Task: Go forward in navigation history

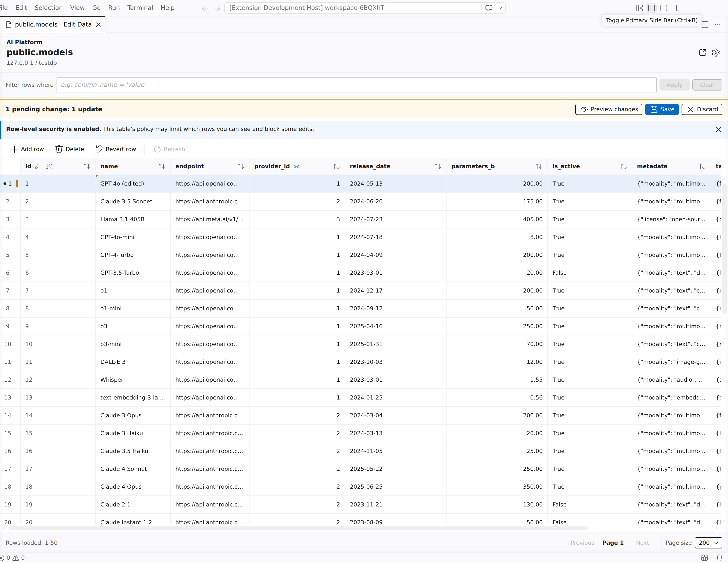Action: click(x=217, y=8)
